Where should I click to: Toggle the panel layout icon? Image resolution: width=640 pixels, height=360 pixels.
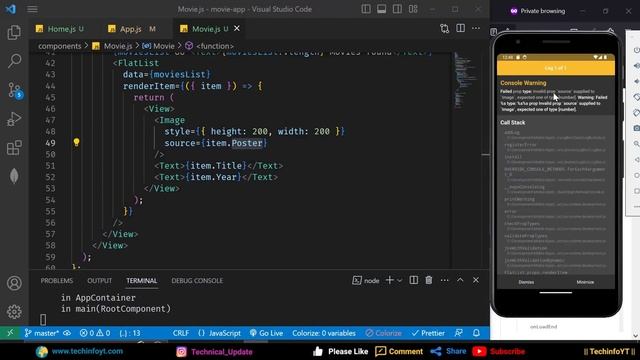pos(381,9)
